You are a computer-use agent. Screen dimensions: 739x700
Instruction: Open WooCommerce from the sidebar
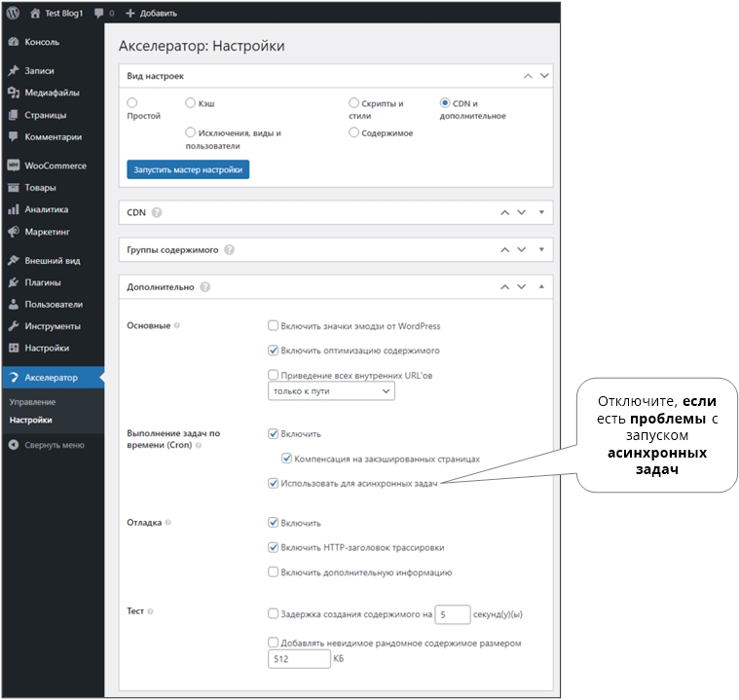click(x=55, y=166)
